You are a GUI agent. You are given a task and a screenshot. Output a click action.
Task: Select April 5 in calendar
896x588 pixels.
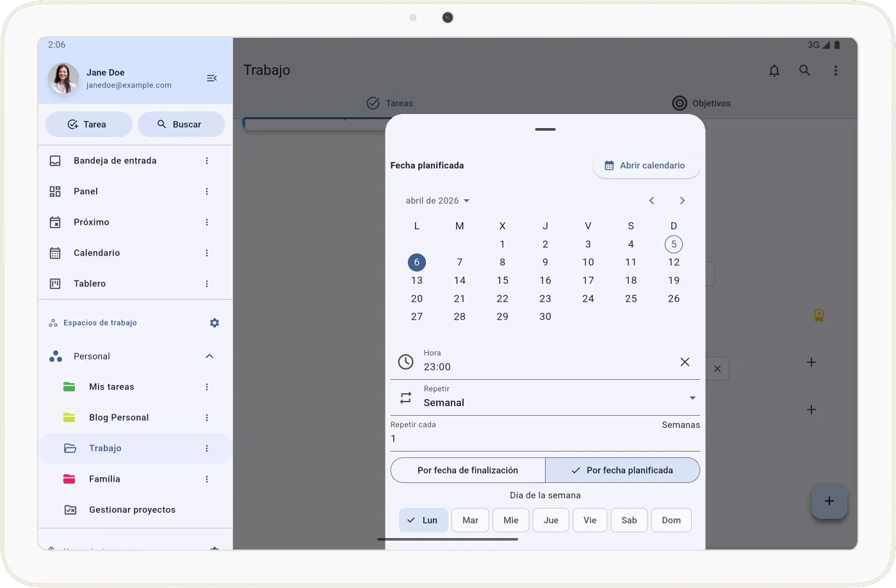(674, 244)
